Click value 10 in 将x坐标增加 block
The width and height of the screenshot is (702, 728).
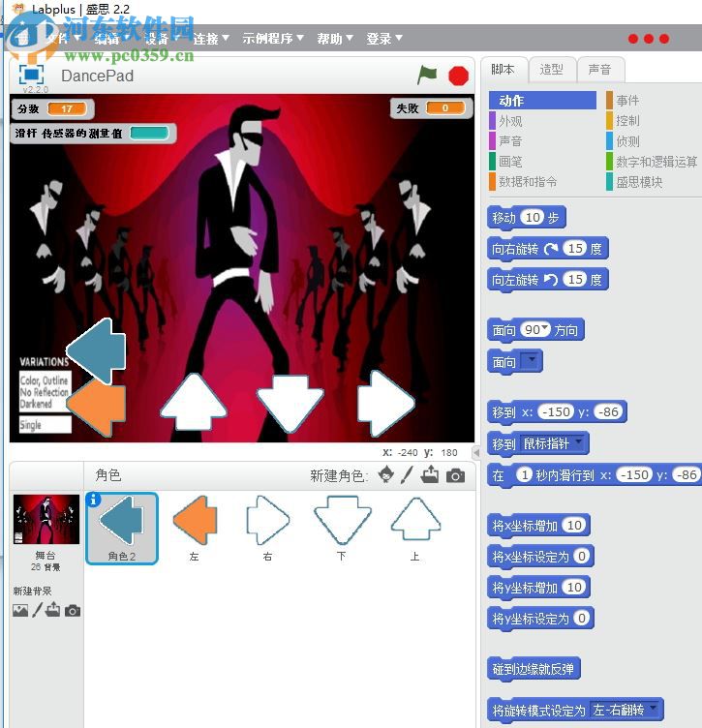574,525
